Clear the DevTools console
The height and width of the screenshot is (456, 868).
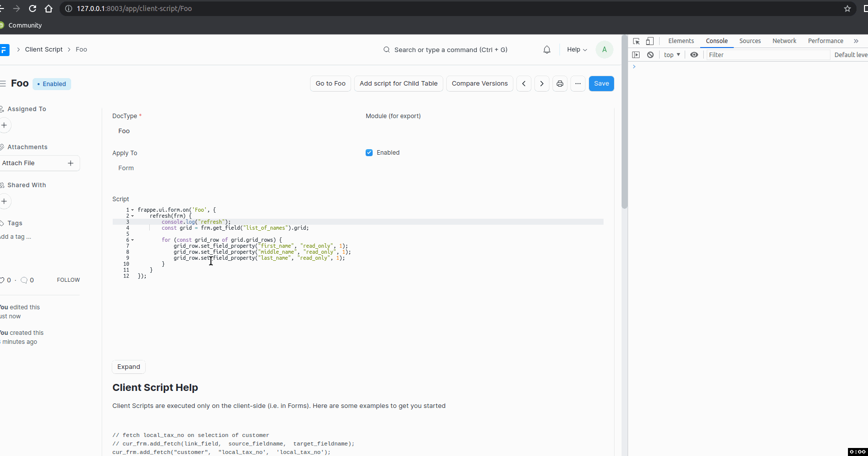(650, 55)
